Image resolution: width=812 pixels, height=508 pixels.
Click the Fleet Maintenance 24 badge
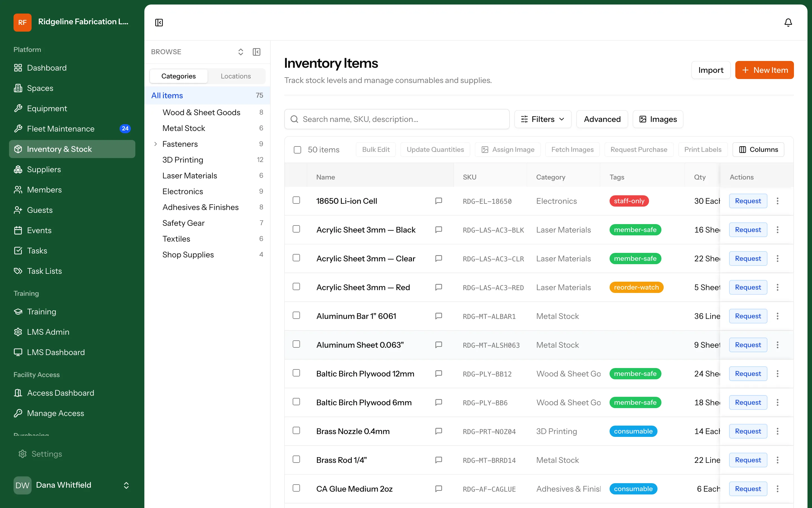tap(125, 129)
